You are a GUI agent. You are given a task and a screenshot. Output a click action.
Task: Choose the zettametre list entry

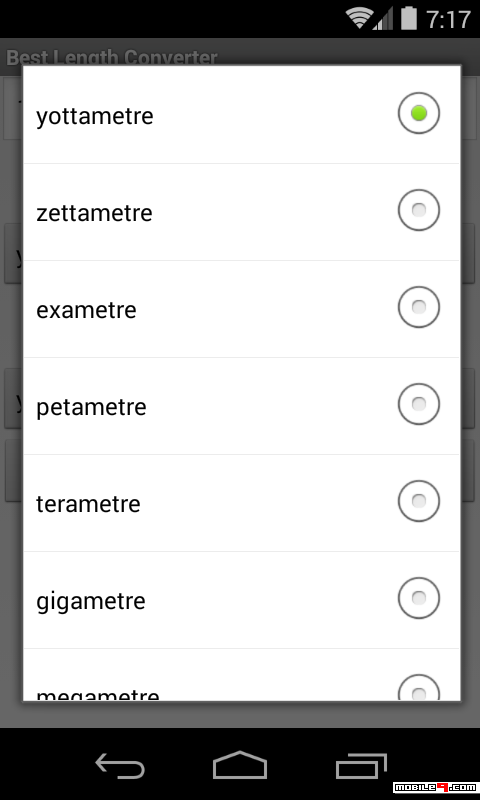pyautogui.click(x=241, y=212)
